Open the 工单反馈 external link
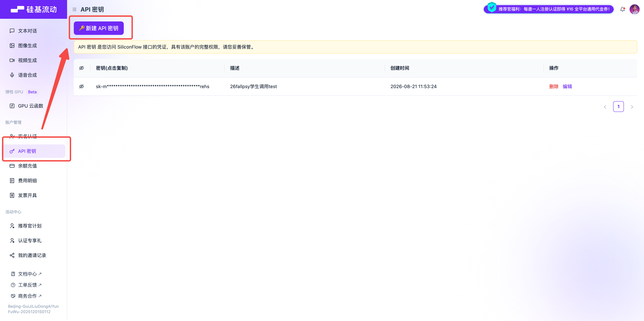This screenshot has width=644, height=321. (30, 285)
